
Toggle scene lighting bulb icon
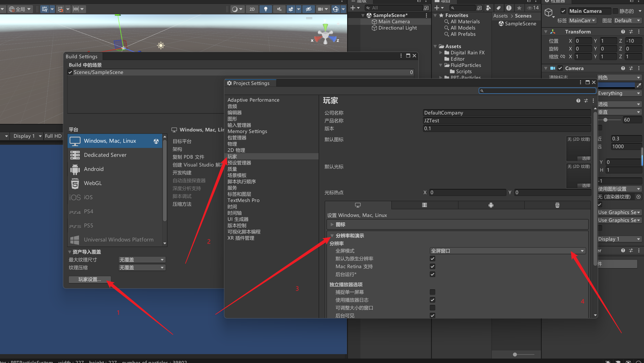tap(265, 9)
